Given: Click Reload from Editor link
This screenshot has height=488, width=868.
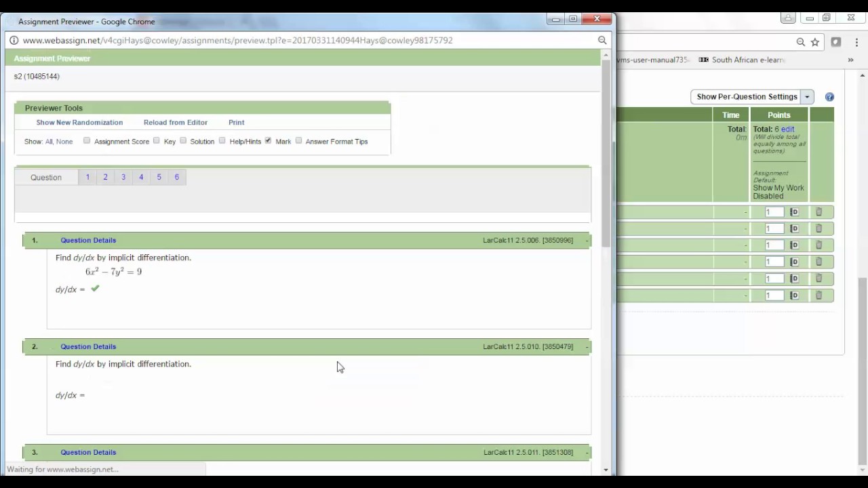Looking at the screenshot, I should click(x=176, y=123).
